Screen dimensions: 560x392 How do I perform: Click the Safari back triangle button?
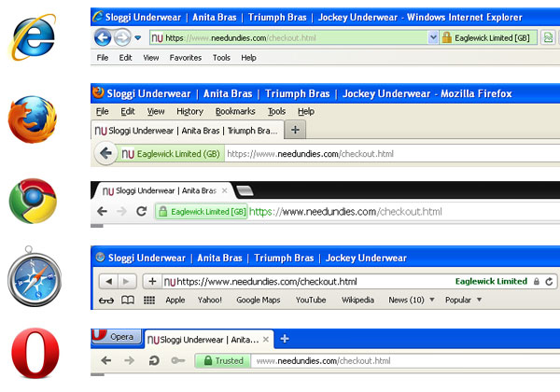click(108, 281)
